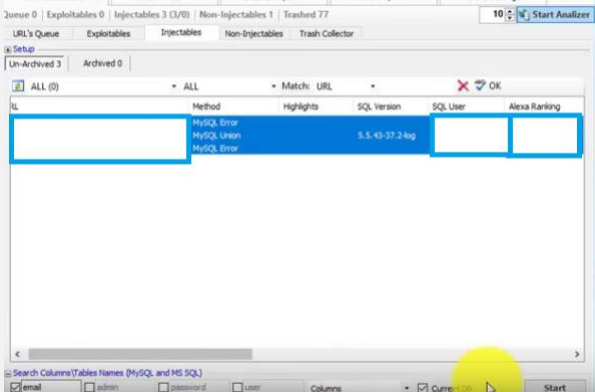Select the MySQL Union row

[x=217, y=135]
